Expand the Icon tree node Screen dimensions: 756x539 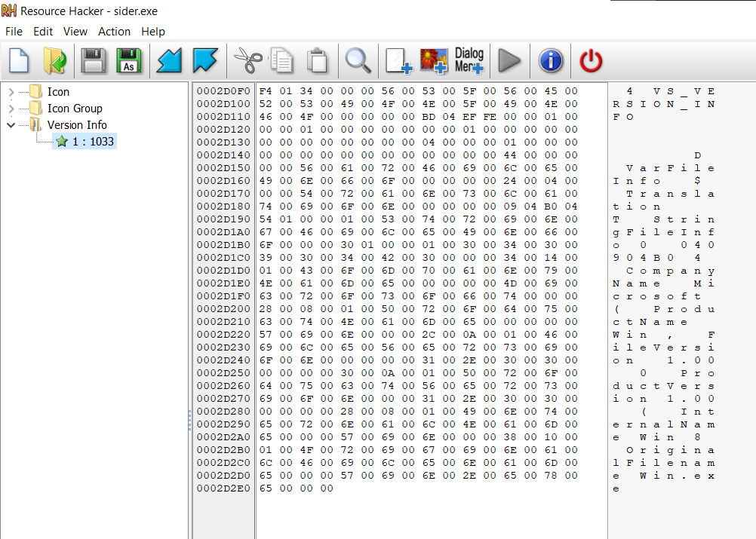coord(11,92)
